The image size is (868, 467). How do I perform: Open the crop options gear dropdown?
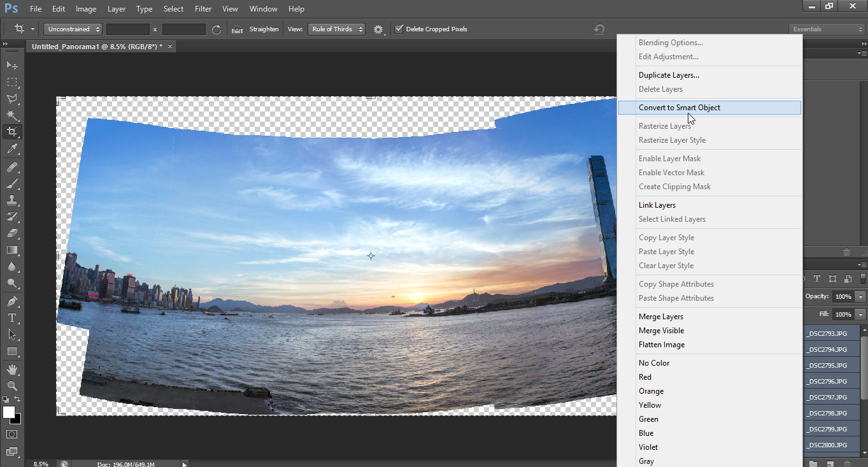click(380, 29)
